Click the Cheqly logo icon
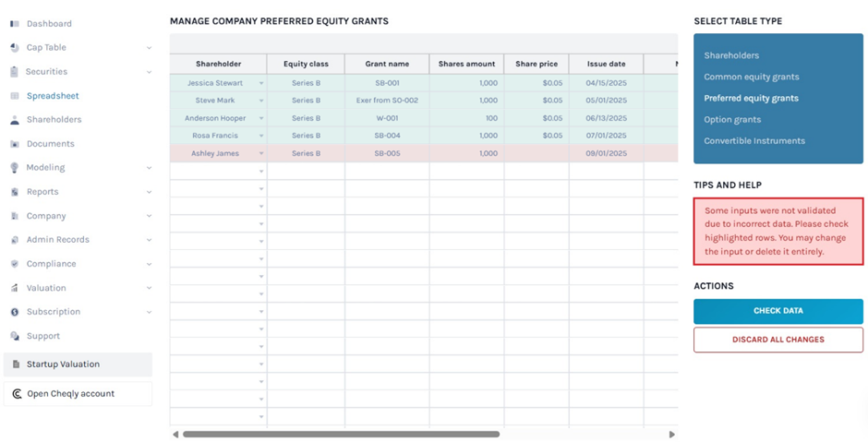The height and width of the screenshot is (442, 868). point(17,394)
